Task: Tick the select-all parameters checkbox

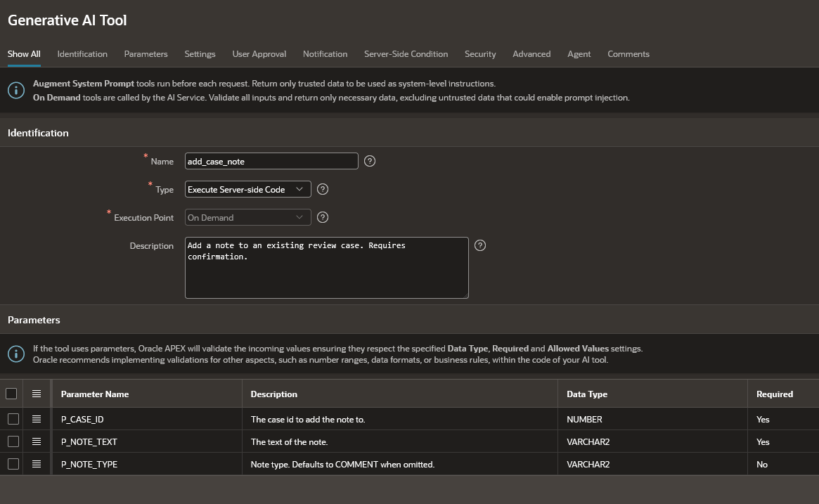Action: [x=11, y=394]
